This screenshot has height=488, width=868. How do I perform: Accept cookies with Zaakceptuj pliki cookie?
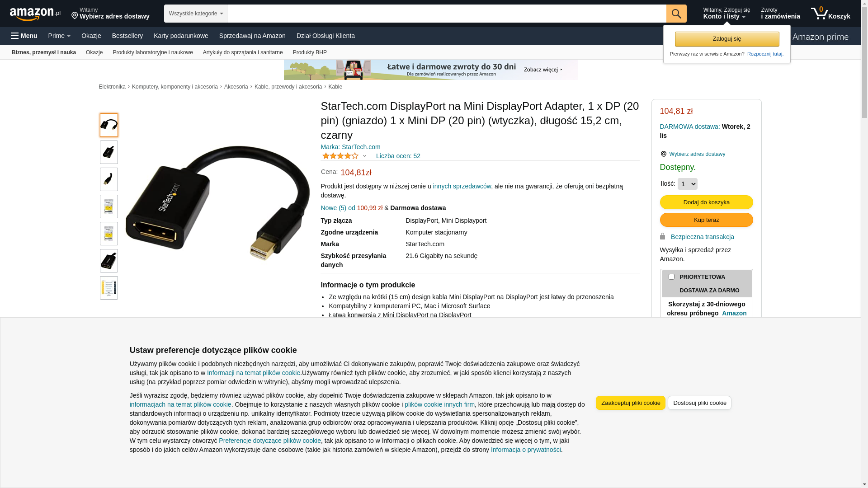pos(630,403)
